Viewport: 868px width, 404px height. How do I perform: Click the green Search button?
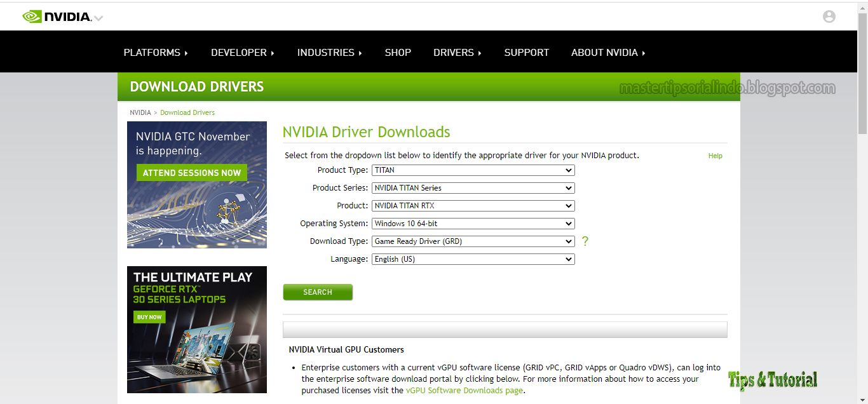coord(318,292)
